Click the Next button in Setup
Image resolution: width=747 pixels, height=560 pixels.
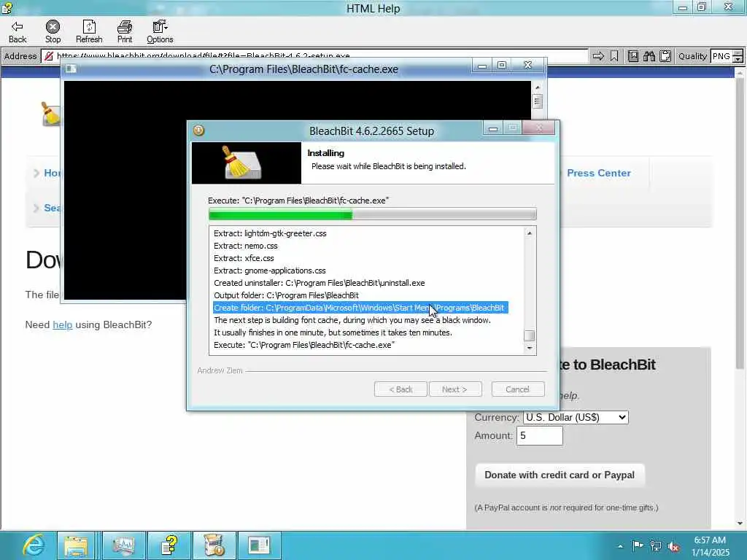pyautogui.click(x=455, y=389)
